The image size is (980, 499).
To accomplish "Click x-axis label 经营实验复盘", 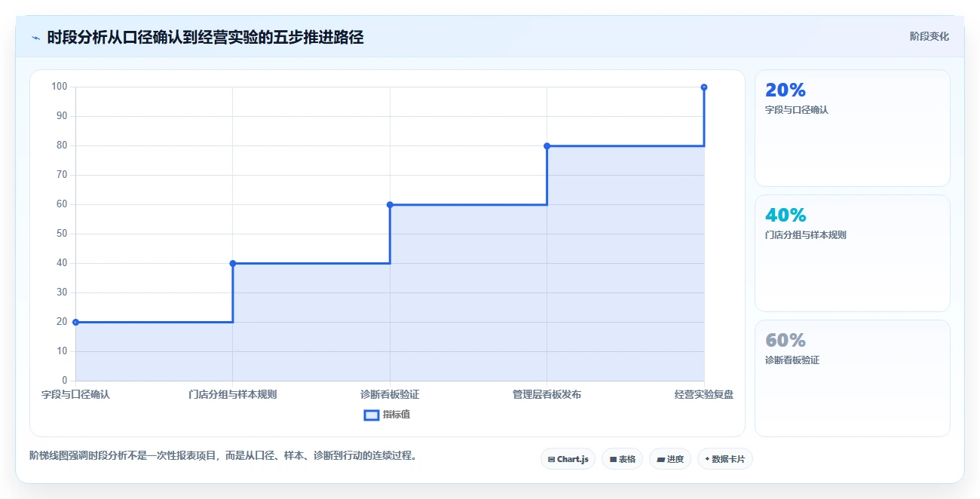I will [704, 394].
